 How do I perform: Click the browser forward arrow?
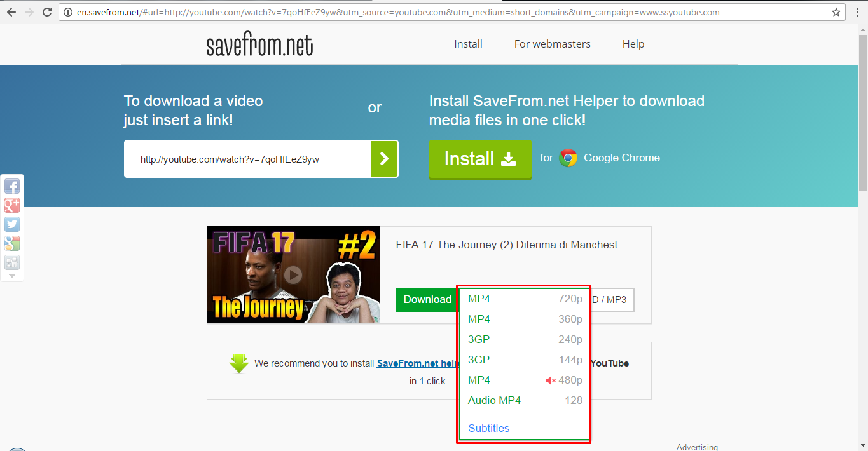pos(29,12)
